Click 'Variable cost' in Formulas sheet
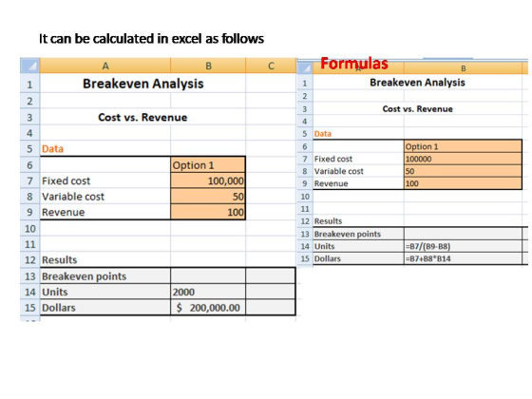The image size is (532, 399). click(338, 171)
